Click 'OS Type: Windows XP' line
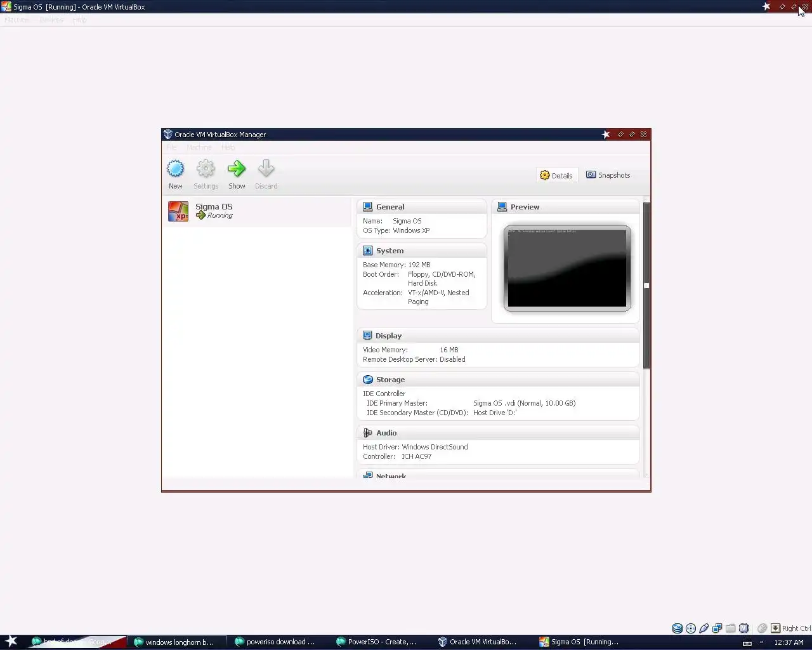Image resolution: width=812 pixels, height=650 pixels. tap(396, 230)
